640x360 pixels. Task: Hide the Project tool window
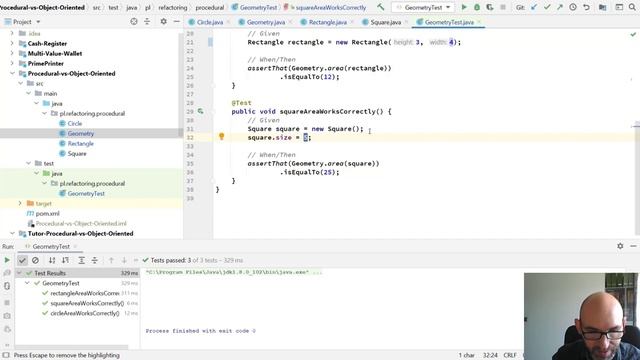pyautogui.click(x=176, y=22)
